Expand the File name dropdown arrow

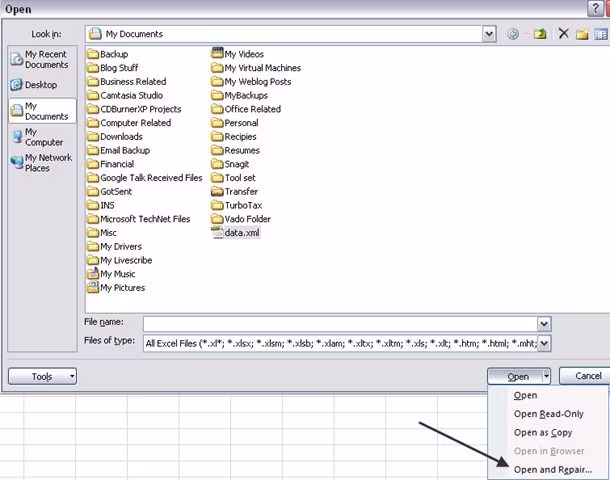pyautogui.click(x=544, y=324)
